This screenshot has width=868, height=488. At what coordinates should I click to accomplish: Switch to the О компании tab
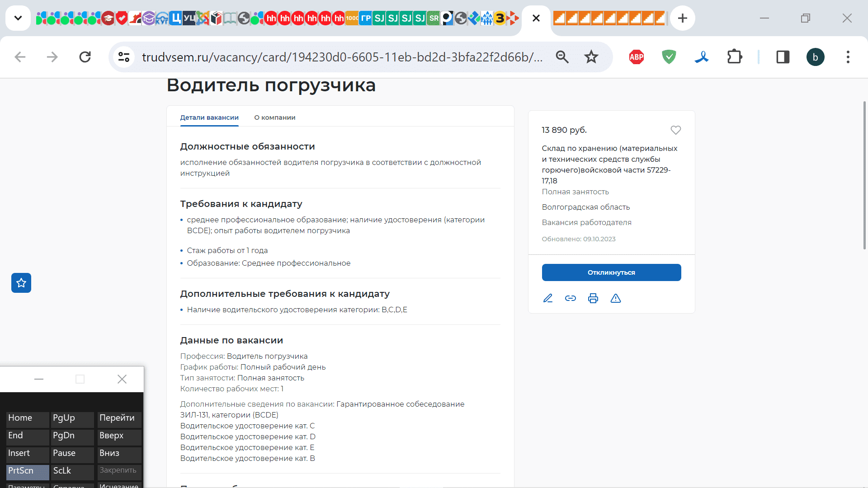[274, 117]
